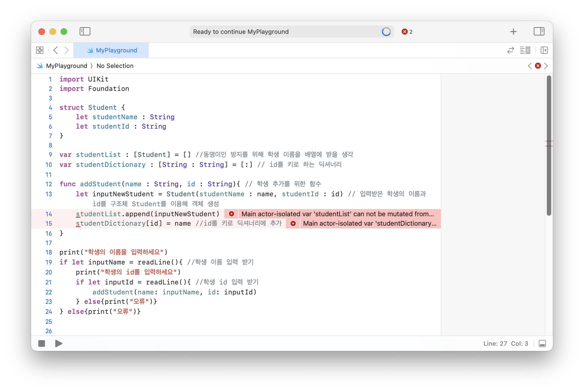This screenshot has width=584, height=392.
Task: Click the spinning progress indicator
Action: 386,32
